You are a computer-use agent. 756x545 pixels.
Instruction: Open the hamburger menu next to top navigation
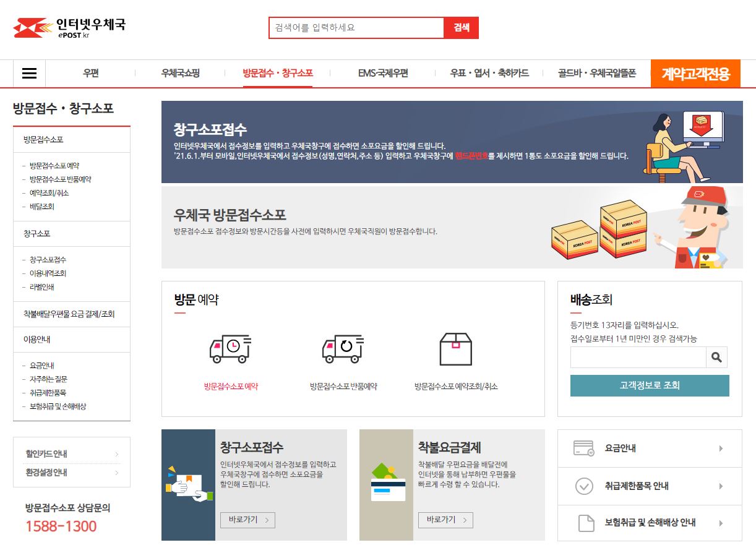click(29, 73)
